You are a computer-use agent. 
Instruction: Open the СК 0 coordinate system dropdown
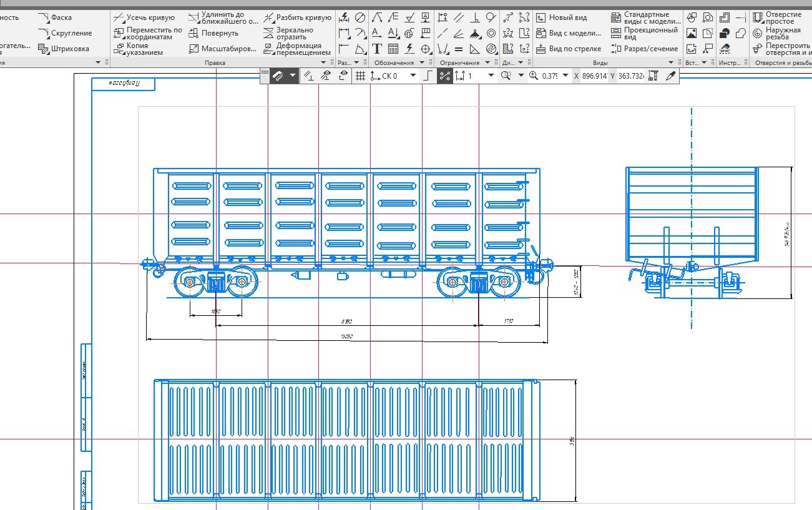(412, 76)
